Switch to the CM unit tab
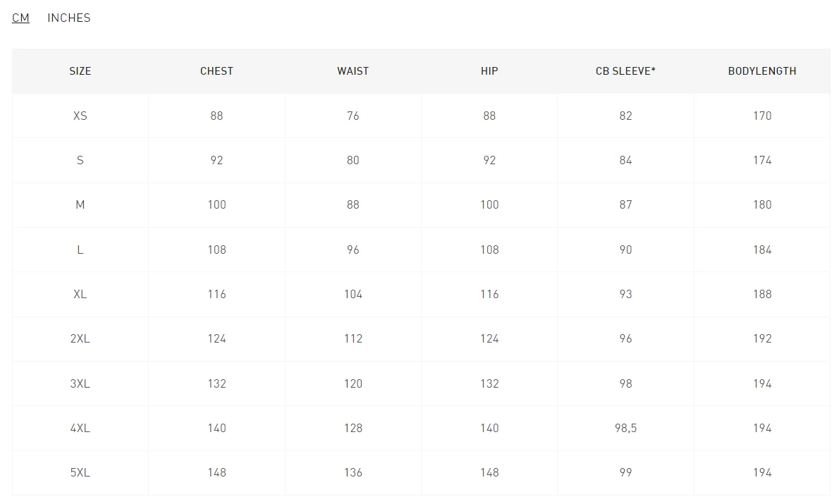This screenshot has width=839, height=504. coord(20,18)
